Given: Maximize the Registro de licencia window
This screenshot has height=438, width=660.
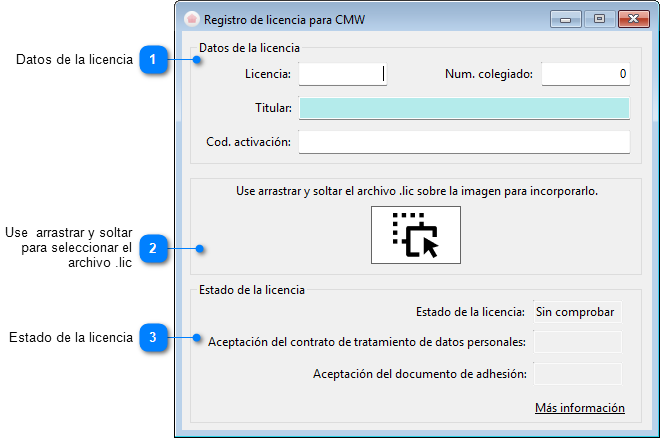Looking at the screenshot, I should pyautogui.click(x=599, y=19).
